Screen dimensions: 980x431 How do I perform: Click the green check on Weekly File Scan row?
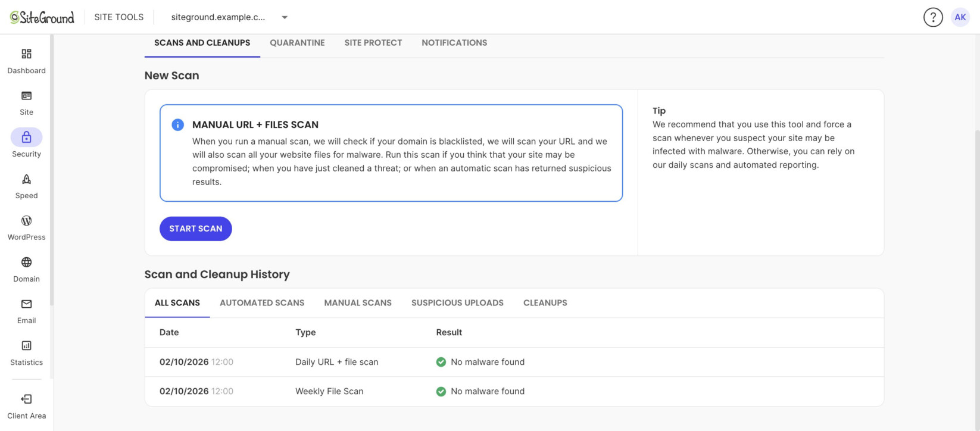tap(441, 392)
